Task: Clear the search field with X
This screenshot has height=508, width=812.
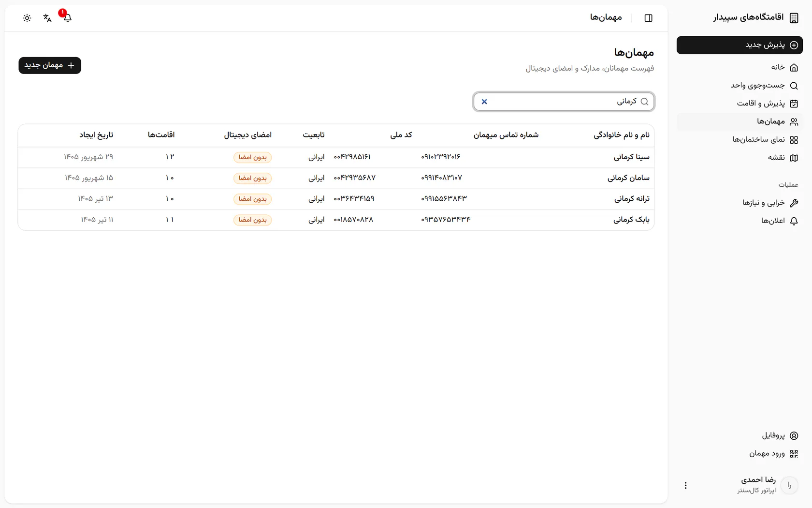Action: pos(484,102)
